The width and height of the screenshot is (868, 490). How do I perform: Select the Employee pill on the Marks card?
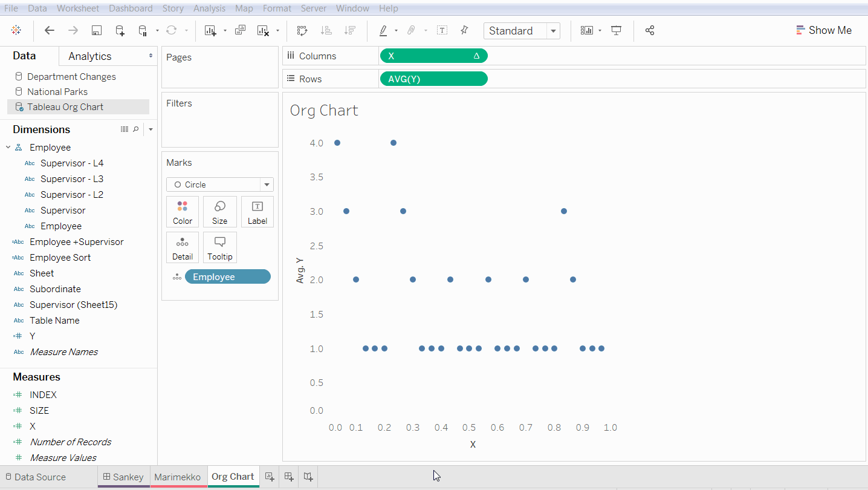(x=228, y=276)
